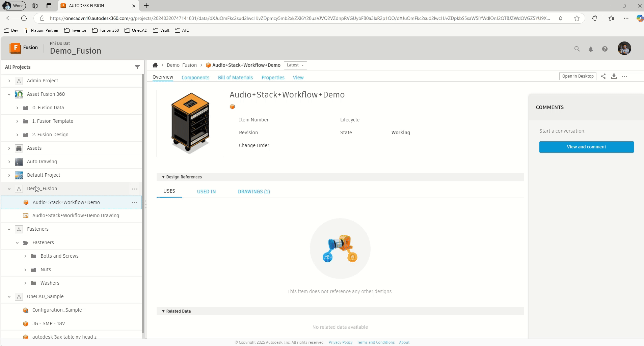Open the Privacy Policy link
The image size is (644, 346).
[x=341, y=342]
